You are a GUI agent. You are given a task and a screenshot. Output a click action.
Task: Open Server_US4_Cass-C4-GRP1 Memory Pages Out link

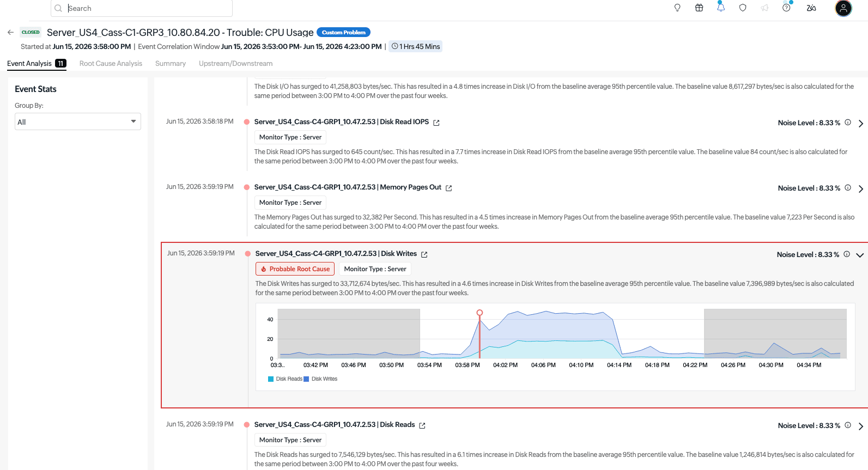coord(348,187)
